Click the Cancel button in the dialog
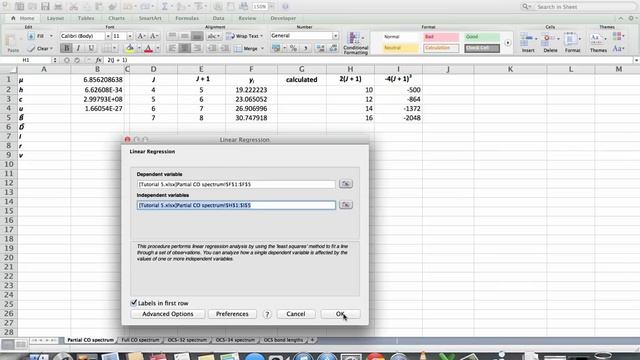640x360 pixels. (x=296, y=314)
